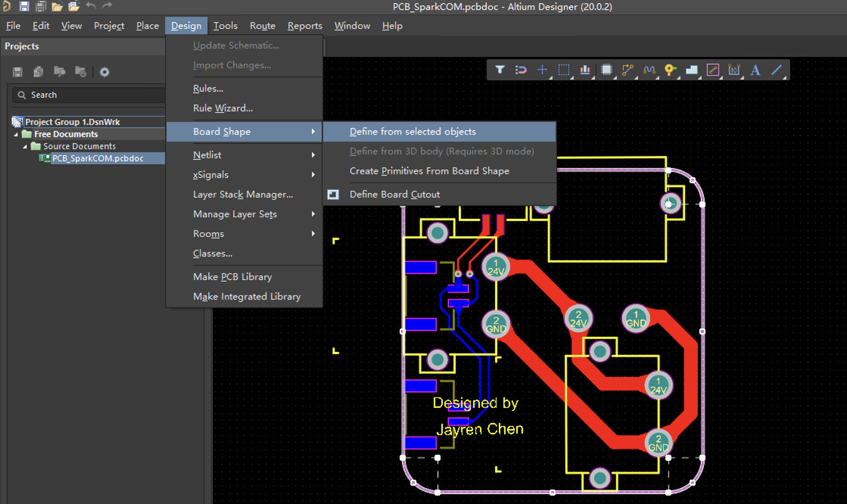Open Layer Stack Manager...
The height and width of the screenshot is (504, 847).
[x=244, y=194]
